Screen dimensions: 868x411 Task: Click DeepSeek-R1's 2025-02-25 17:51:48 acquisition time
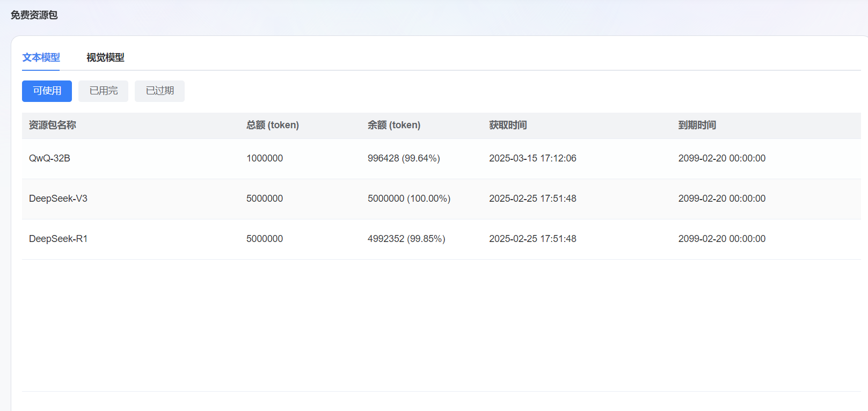click(x=533, y=239)
